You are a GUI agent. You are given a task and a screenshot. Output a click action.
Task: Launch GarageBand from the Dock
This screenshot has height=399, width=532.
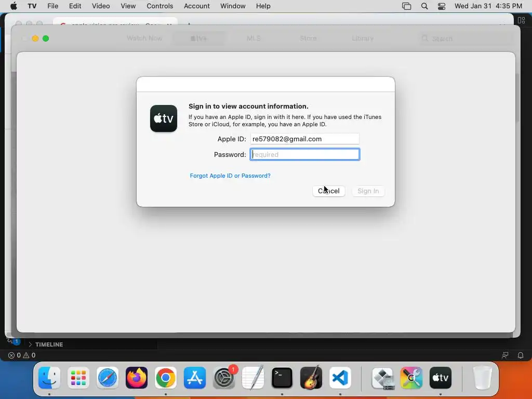311,378
